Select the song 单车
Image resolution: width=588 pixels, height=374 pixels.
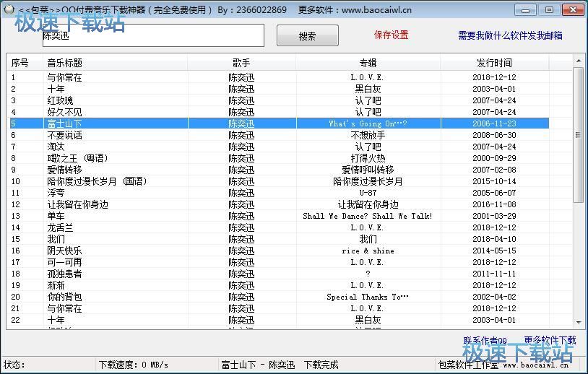56,216
